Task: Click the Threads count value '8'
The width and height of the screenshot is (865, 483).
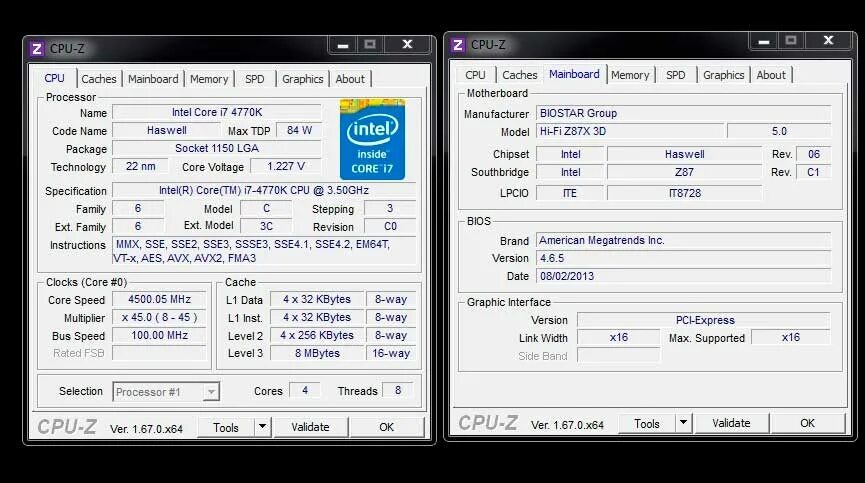Action: 398,390
